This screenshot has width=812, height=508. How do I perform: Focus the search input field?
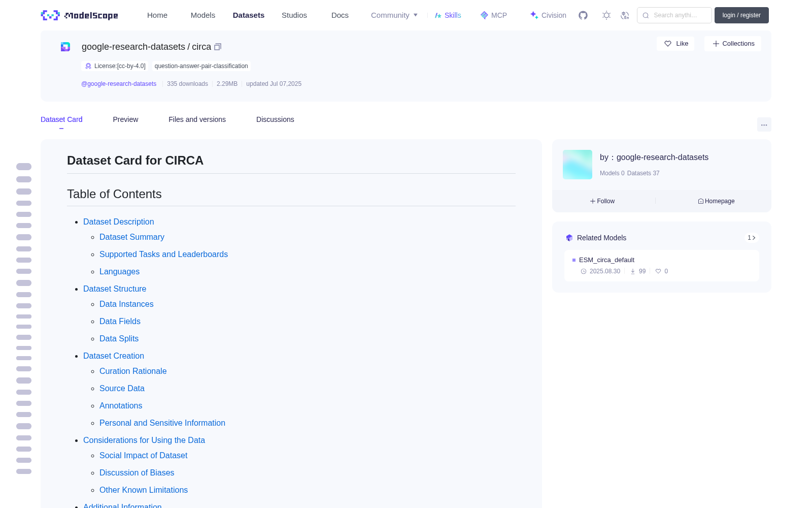pos(674,15)
